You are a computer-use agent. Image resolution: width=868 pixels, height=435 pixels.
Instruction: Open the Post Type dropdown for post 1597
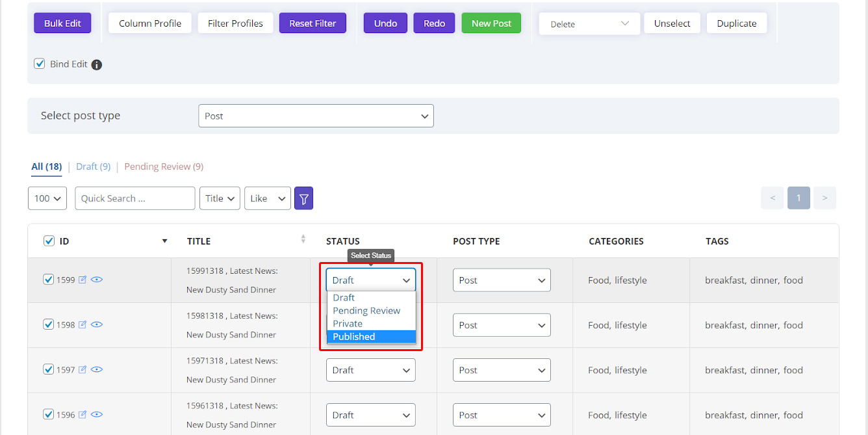point(502,370)
